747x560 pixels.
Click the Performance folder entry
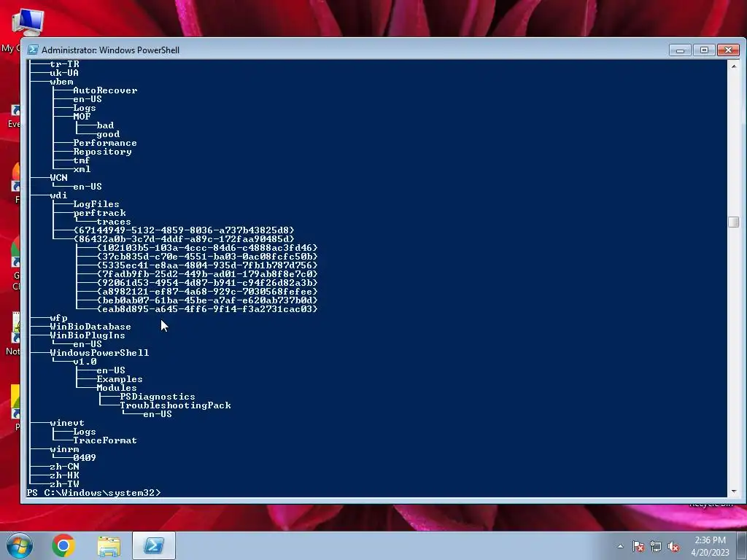coord(105,143)
